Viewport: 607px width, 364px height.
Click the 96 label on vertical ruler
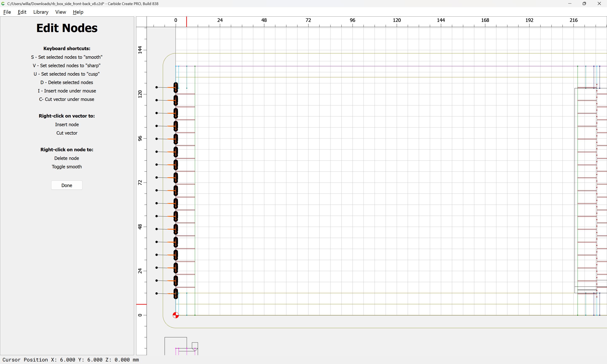click(x=140, y=138)
